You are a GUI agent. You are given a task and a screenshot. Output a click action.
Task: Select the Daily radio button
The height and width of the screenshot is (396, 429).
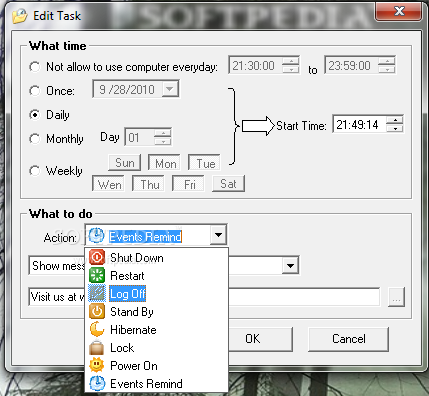coord(35,115)
